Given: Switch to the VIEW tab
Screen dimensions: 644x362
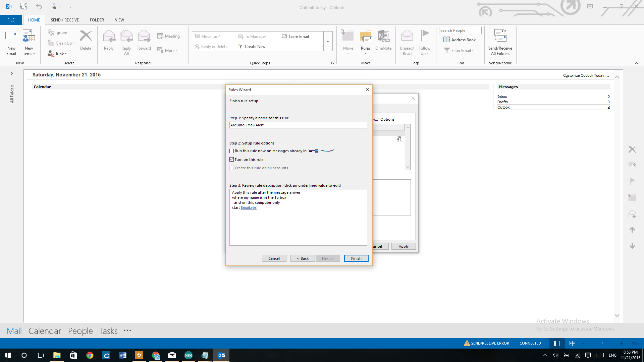Looking at the screenshot, I should pos(119,20).
